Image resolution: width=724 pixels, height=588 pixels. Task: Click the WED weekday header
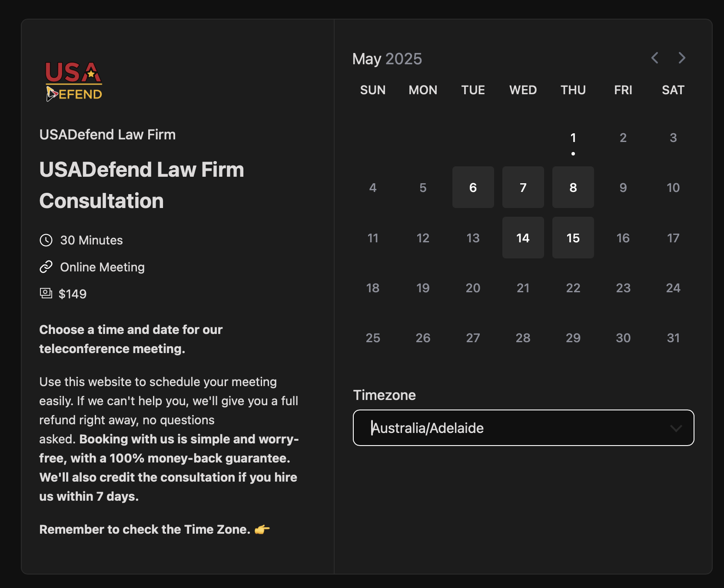pos(523,90)
